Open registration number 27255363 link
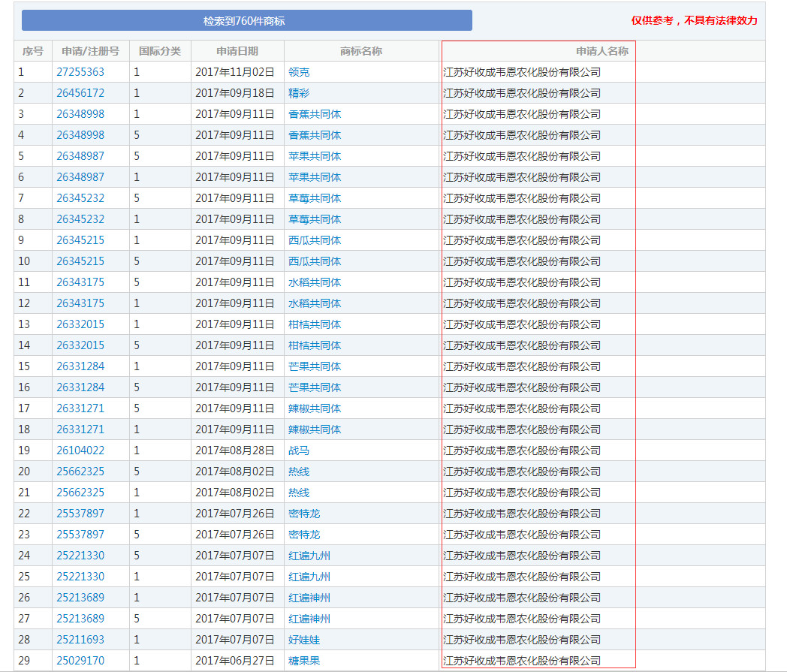The width and height of the screenshot is (787, 672). click(x=80, y=72)
